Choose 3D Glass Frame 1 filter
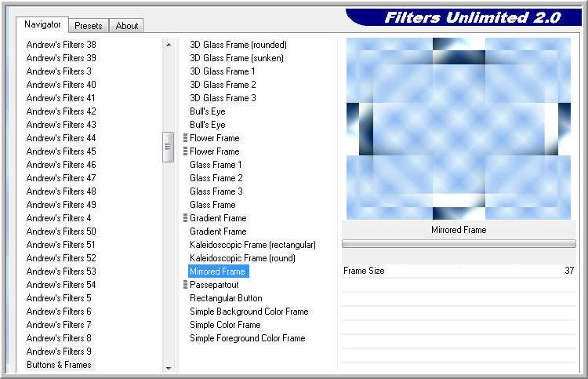 pos(223,71)
